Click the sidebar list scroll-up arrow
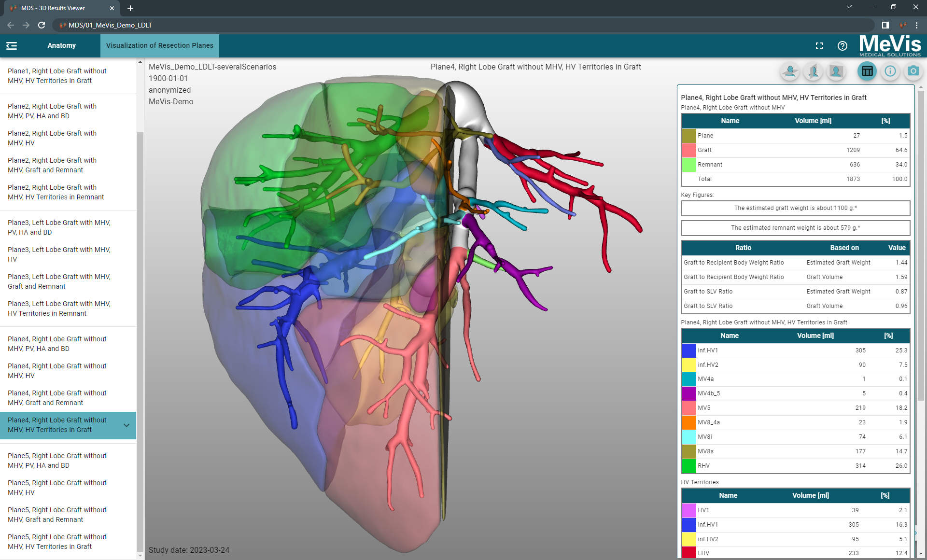 [140, 62]
